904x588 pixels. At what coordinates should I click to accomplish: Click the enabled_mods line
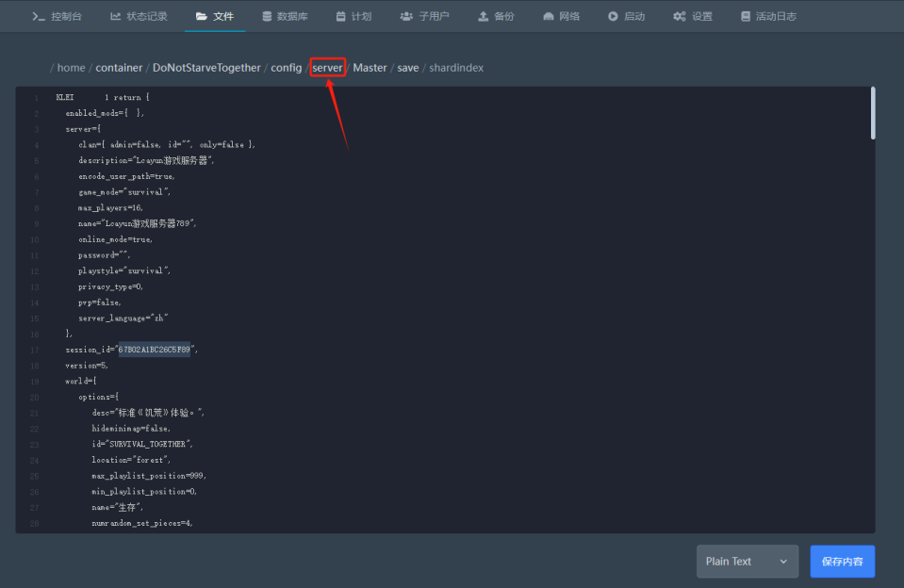pyautogui.click(x=105, y=114)
